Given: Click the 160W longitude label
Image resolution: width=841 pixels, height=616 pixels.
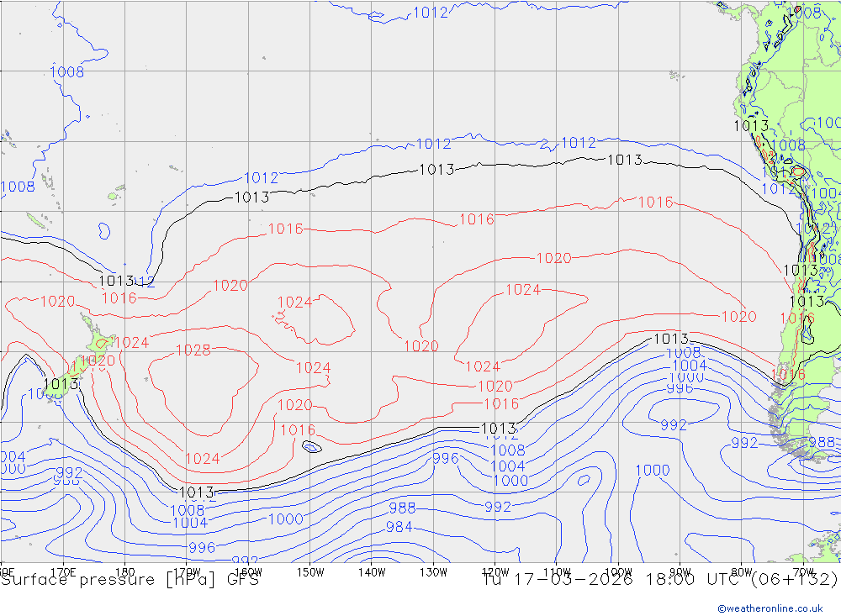Looking at the screenshot, I should [x=248, y=572].
